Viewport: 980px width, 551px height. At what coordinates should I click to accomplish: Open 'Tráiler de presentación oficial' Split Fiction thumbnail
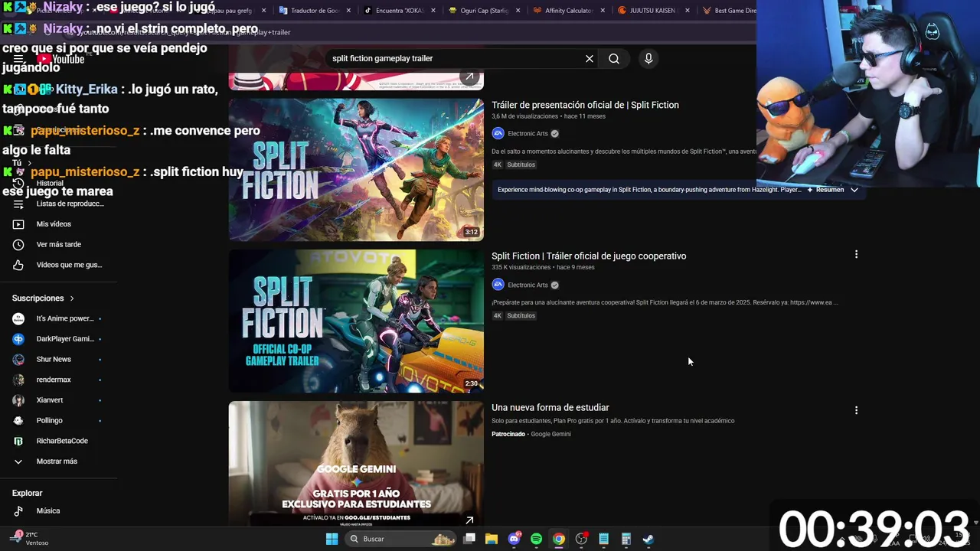356,169
